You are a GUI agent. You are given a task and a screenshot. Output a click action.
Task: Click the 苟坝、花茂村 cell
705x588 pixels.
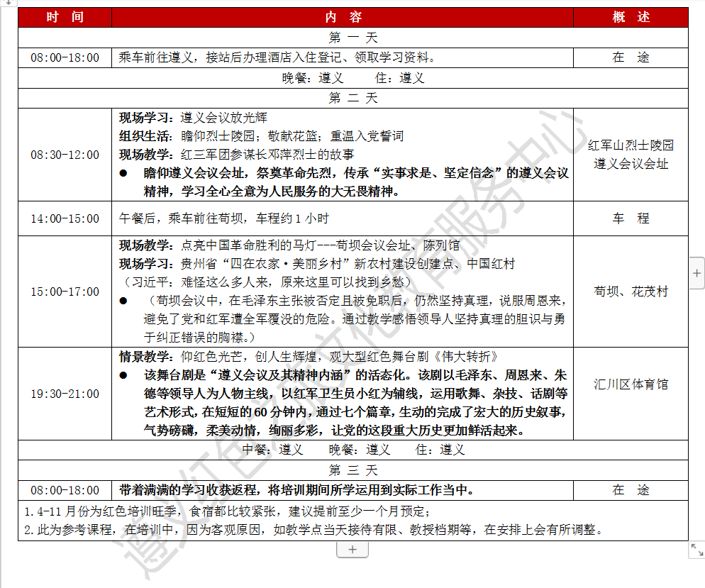tap(631, 292)
